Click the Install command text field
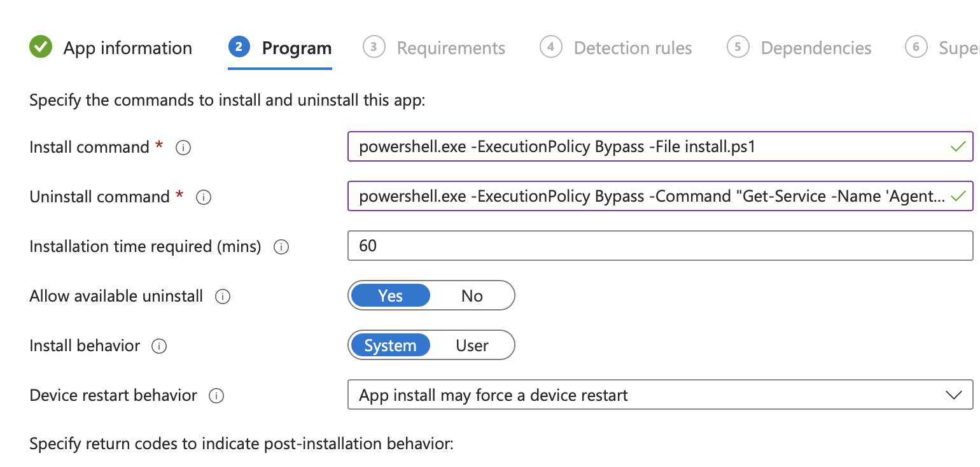 649,147
